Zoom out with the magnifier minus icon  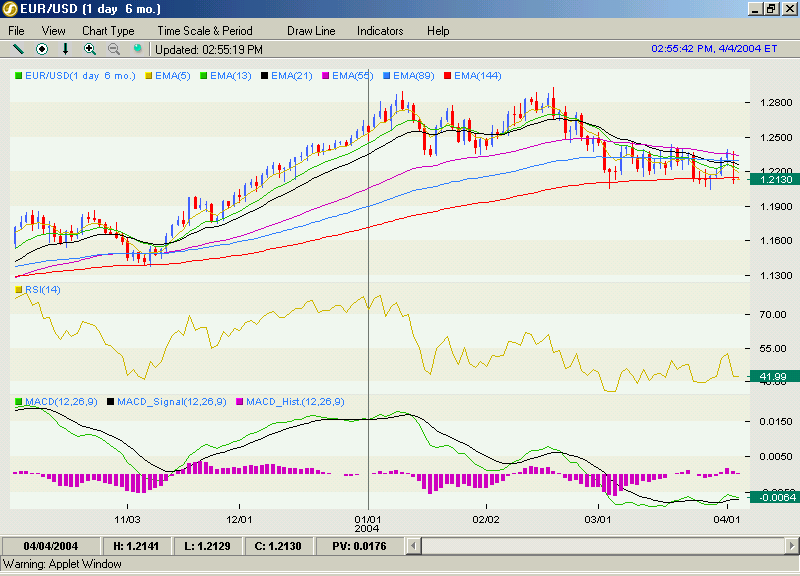114,49
